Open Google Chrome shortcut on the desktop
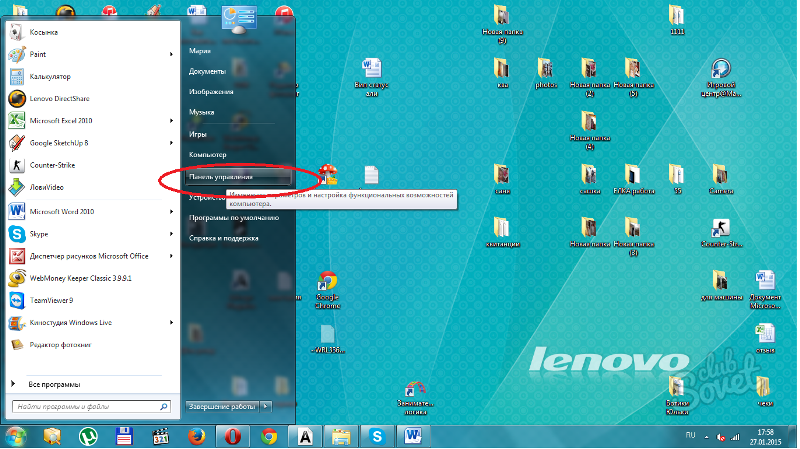This screenshot has width=800, height=449. pyautogui.click(x=327, y=284)
